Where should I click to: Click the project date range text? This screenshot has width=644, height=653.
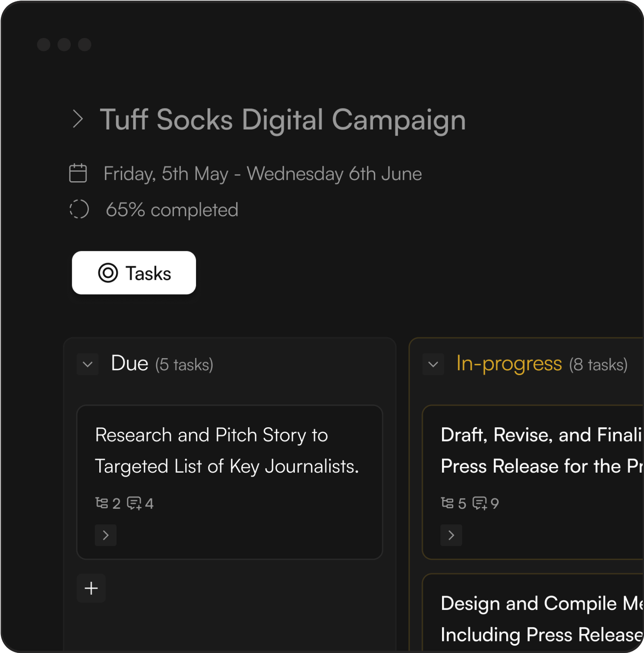click(262, 174)
